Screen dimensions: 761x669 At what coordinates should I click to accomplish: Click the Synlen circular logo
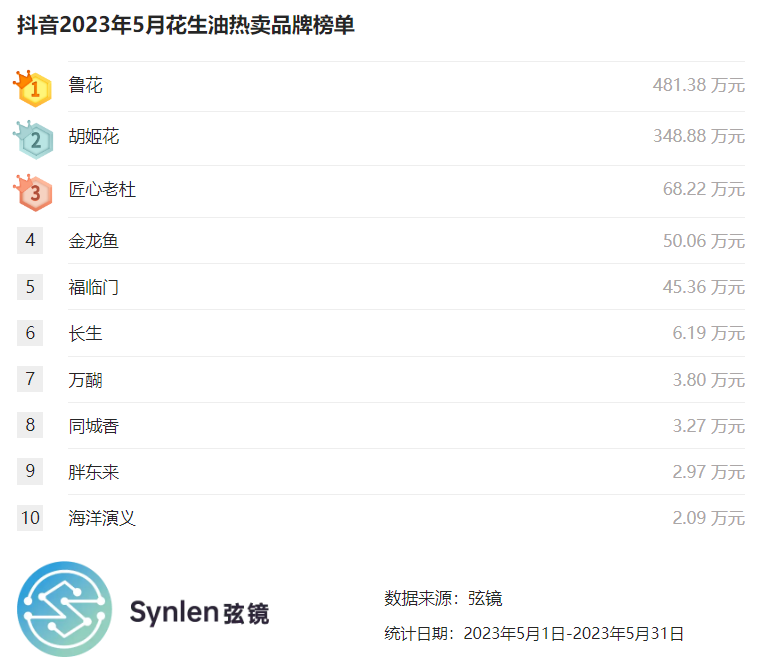click(x=65, y=609)
